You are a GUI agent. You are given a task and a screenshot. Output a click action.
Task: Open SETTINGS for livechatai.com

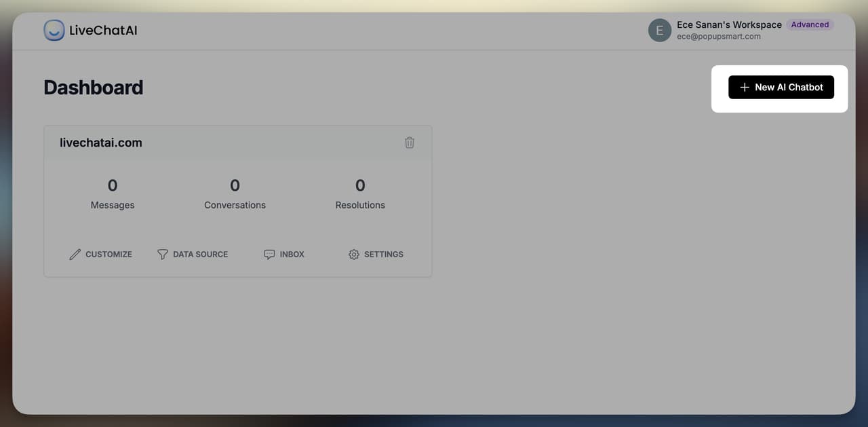point(376,254)
